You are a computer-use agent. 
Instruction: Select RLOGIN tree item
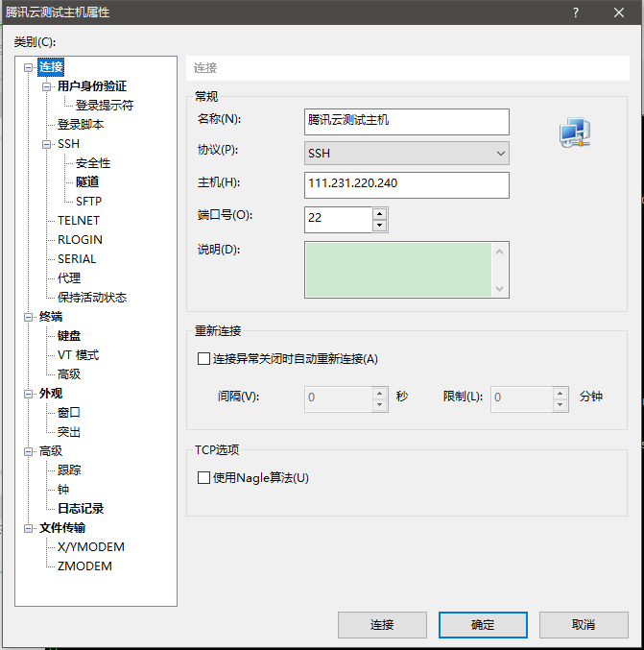pos(80,240)
